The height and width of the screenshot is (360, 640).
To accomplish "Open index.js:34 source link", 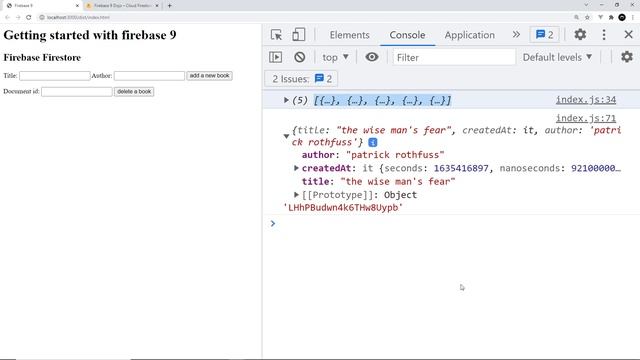I will point(586,100).
